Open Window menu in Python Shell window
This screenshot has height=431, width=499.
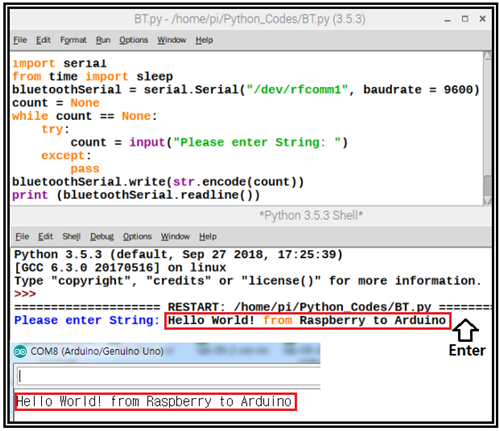[175, 236]
